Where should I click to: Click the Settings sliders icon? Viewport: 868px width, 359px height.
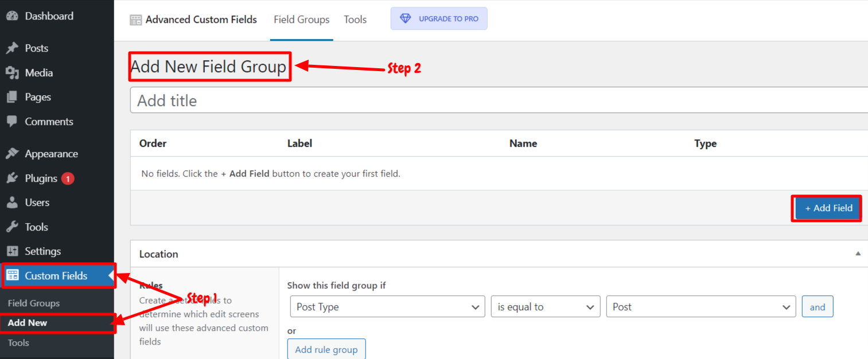(x=12, y=251)
